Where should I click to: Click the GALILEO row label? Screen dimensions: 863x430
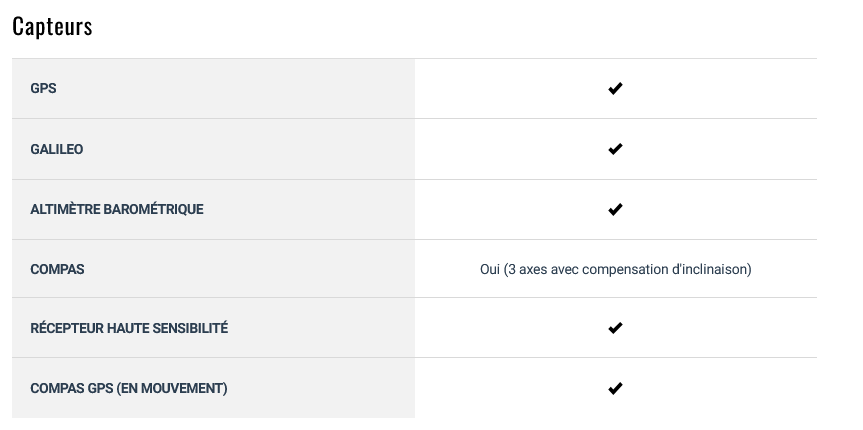tap(57, 149)
